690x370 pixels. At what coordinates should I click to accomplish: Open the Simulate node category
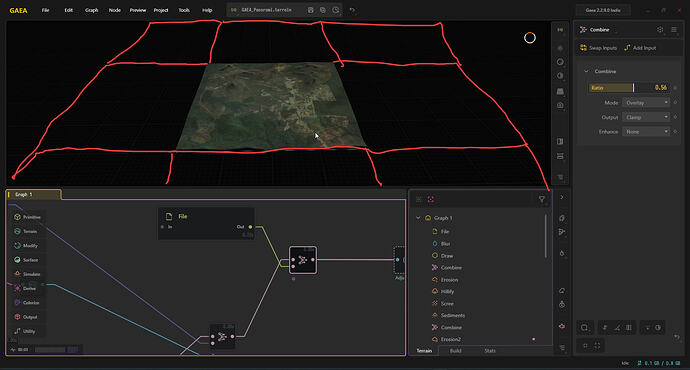(x=27, y=274)
